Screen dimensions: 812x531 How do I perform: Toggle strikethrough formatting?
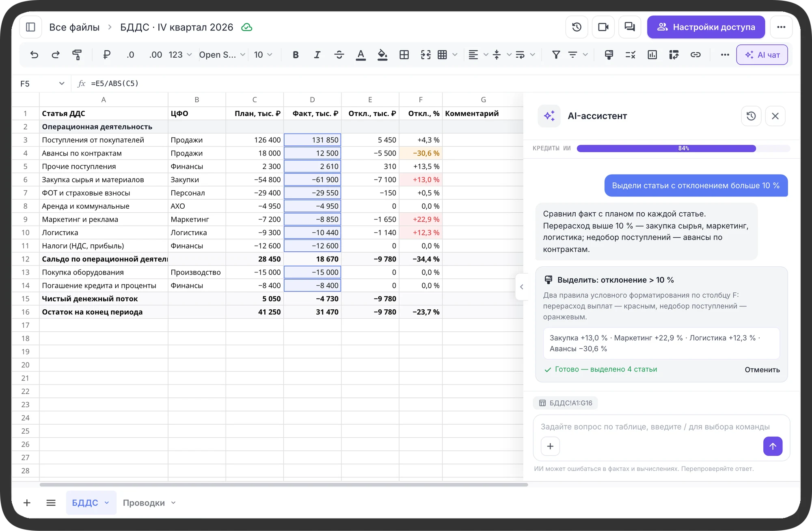(339, 55)
